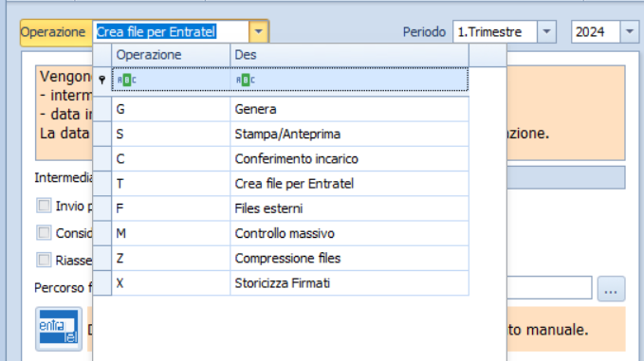Screen dimensions: 644x361
Task: Click the pin icon on filter row
Action: (101, 80)
